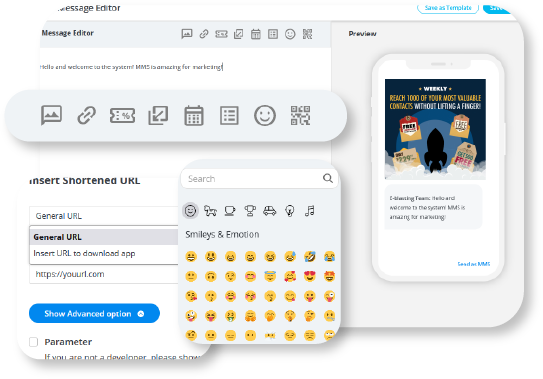Pick the heart eyes emoji
The width and height of the screenshot is (543, 379).
(310, 276)
